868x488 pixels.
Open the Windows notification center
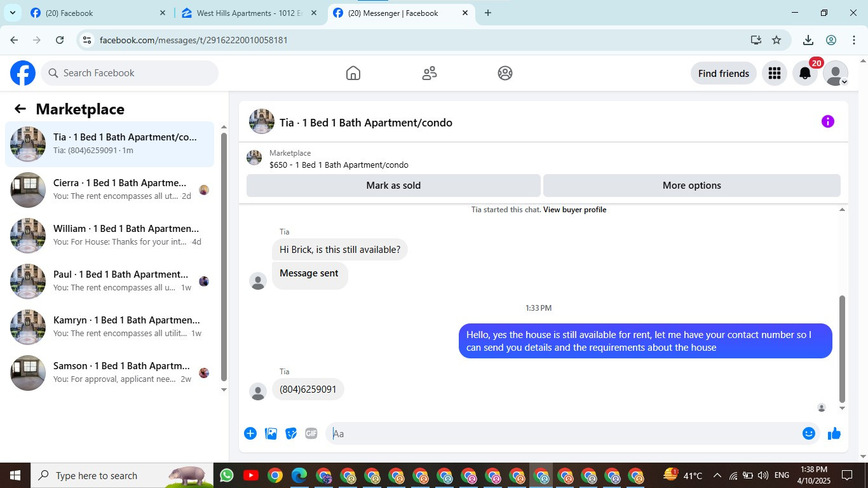pos(846,475)
